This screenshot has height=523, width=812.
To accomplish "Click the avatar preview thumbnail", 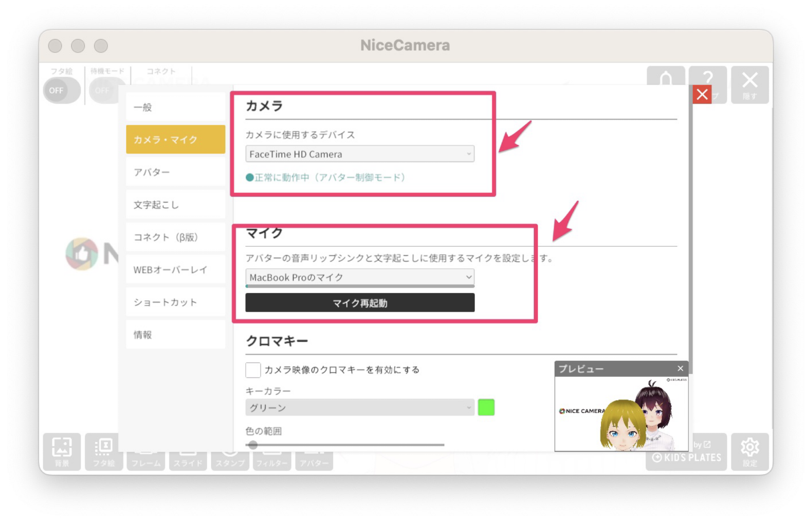I will click(621, 414).
